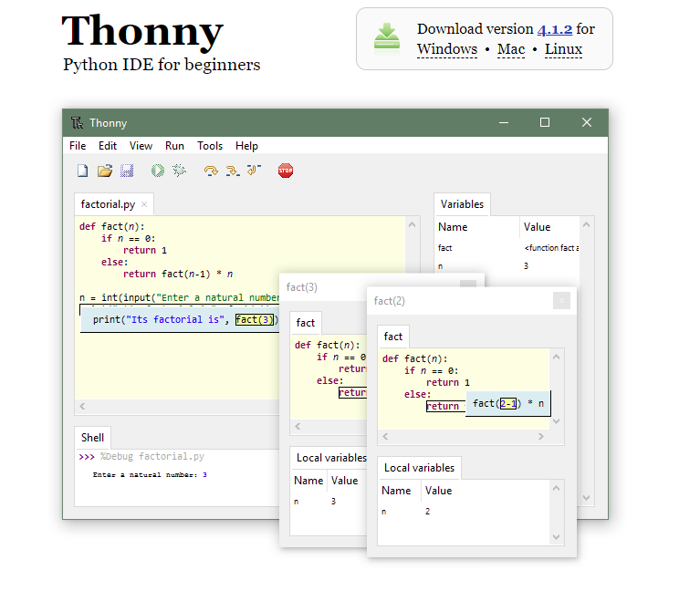This screenshot has width=700, height=591.
Task: Click the green download arrow icon
Action: pos(387,38)
